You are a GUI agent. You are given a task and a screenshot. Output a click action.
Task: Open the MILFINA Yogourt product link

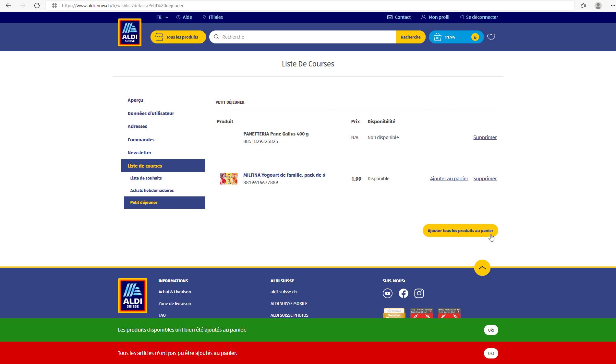coord(284,175)
